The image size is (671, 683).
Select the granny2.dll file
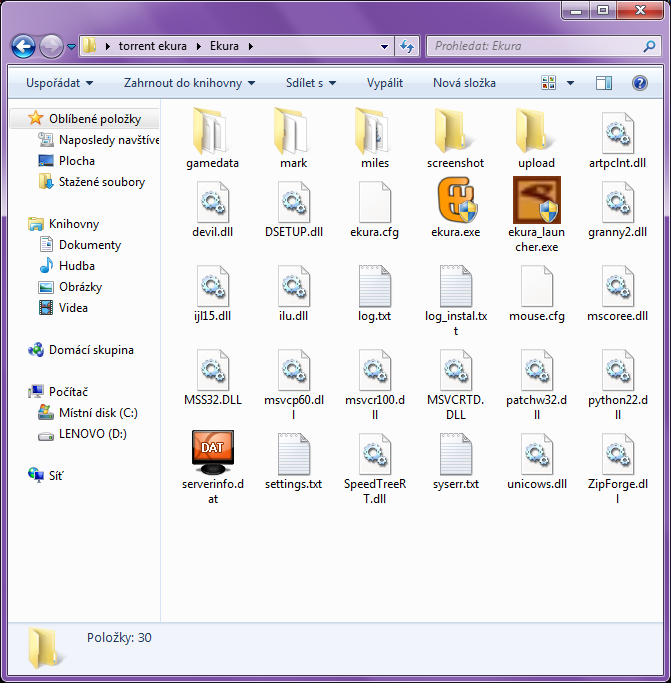(618, 201)
